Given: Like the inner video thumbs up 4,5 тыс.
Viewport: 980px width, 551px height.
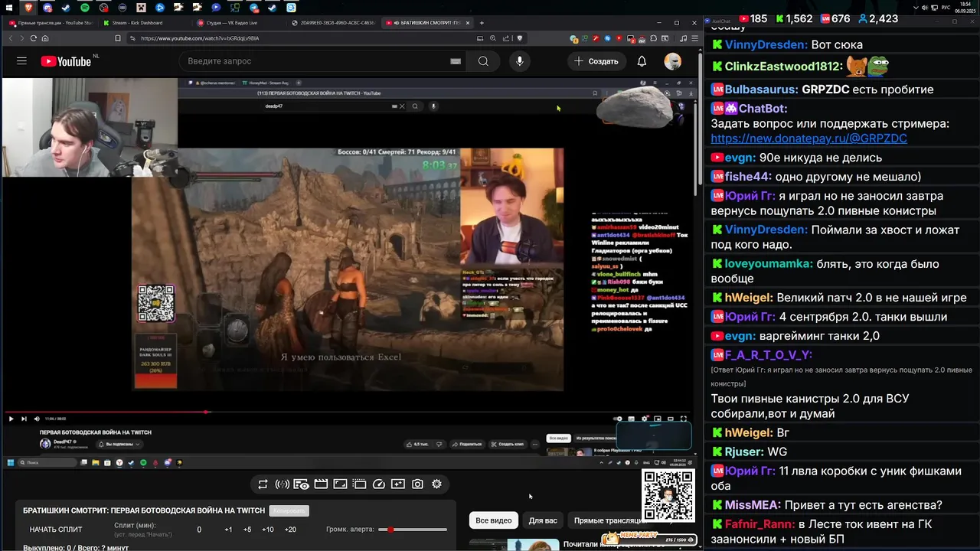Looking at the screenshot, I should pyautogui.click(x=418, y=444).
